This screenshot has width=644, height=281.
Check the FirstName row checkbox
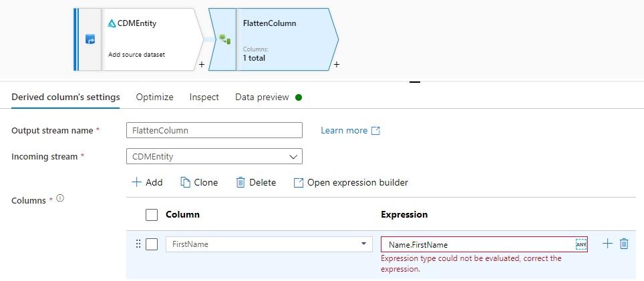click(152, 244)
